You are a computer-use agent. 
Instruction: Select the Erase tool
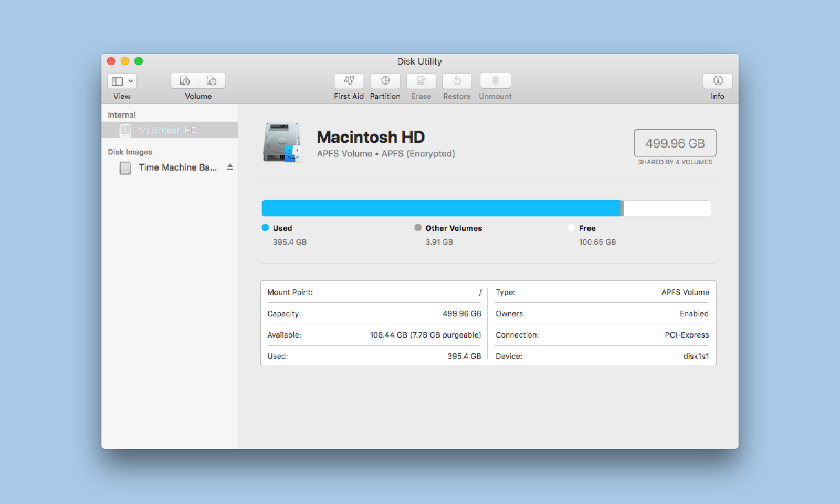click(421, 81)
